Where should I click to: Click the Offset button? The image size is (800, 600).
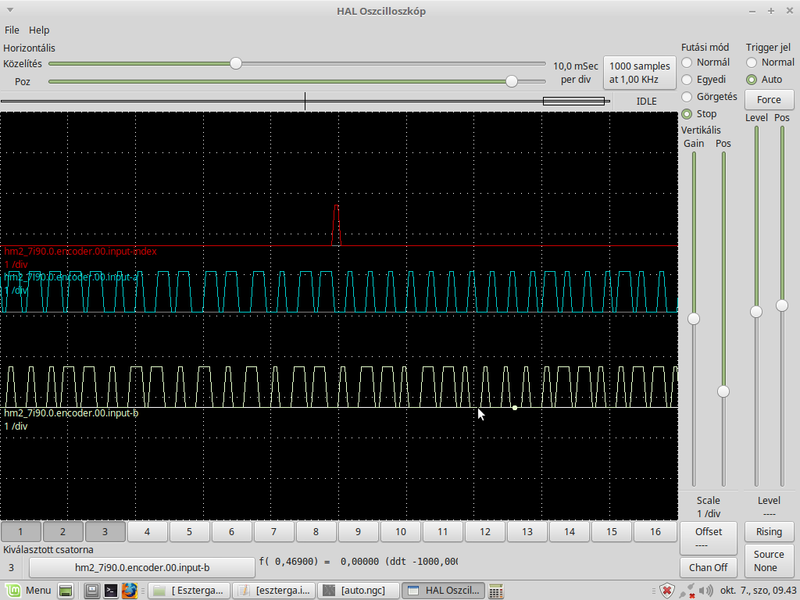coord(708,538)
